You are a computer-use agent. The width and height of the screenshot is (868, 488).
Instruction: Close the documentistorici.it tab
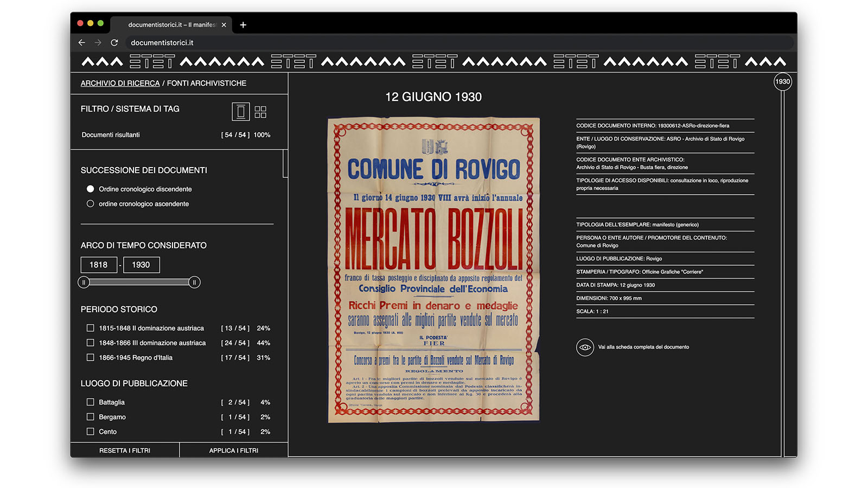click(224, 25)
